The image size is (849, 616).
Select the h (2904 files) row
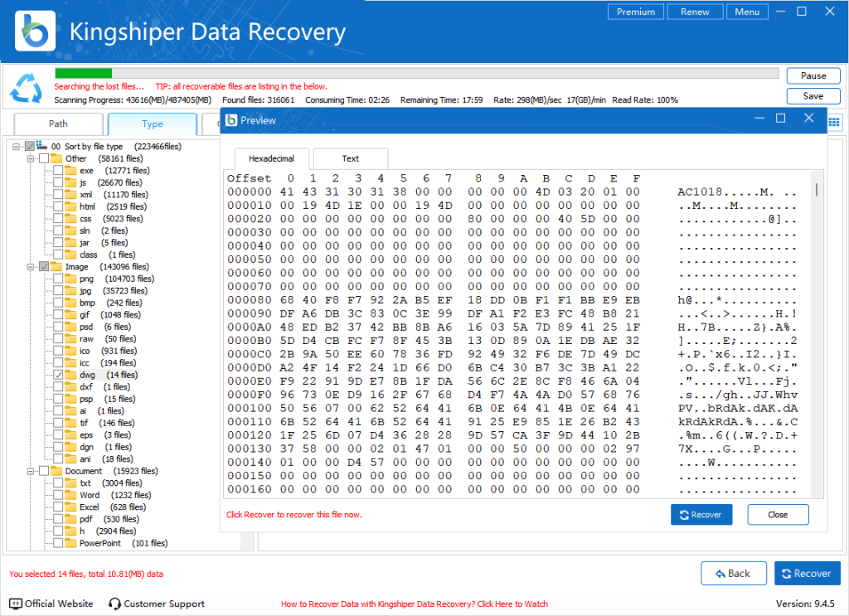click(x=108, y=531)
